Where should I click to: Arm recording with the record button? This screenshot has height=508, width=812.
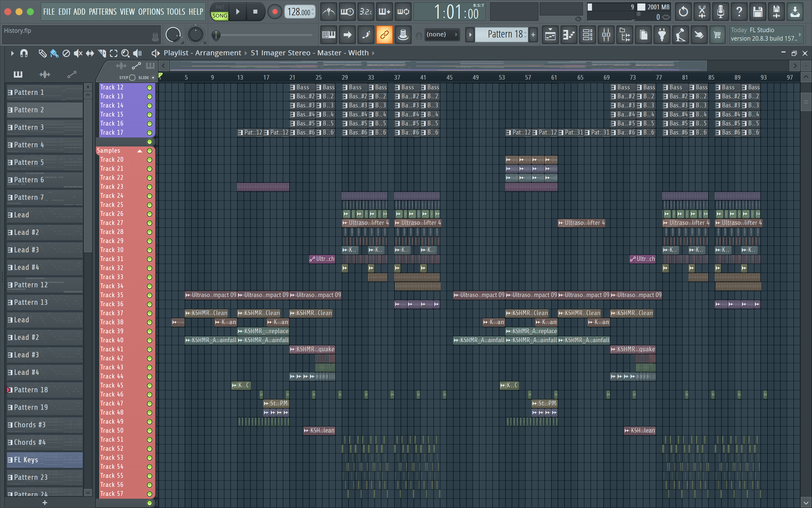point(275,12)
